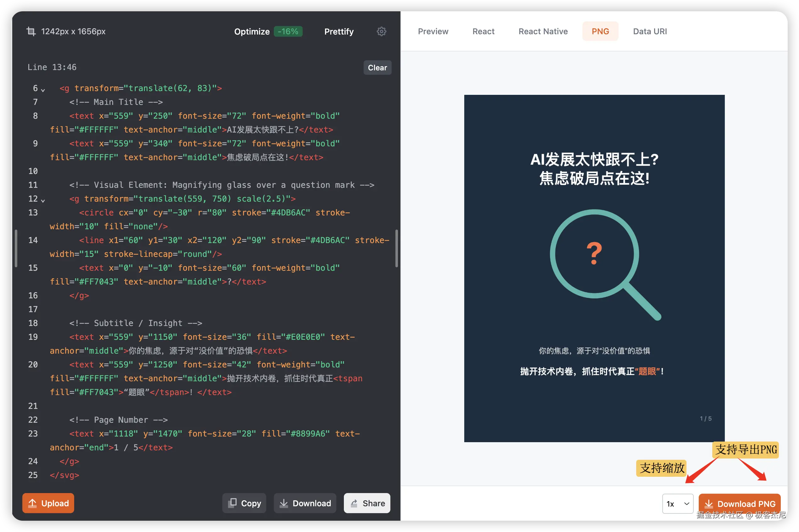
Task: Open the React Native tab
Action: (543, 31)
